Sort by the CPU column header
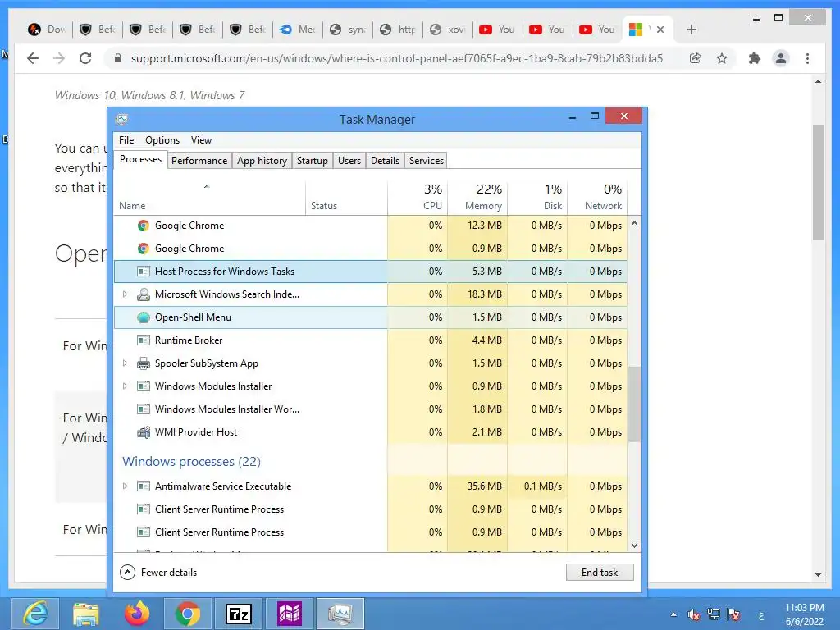This screenshot has width=840, height=630. pos(418,199)
